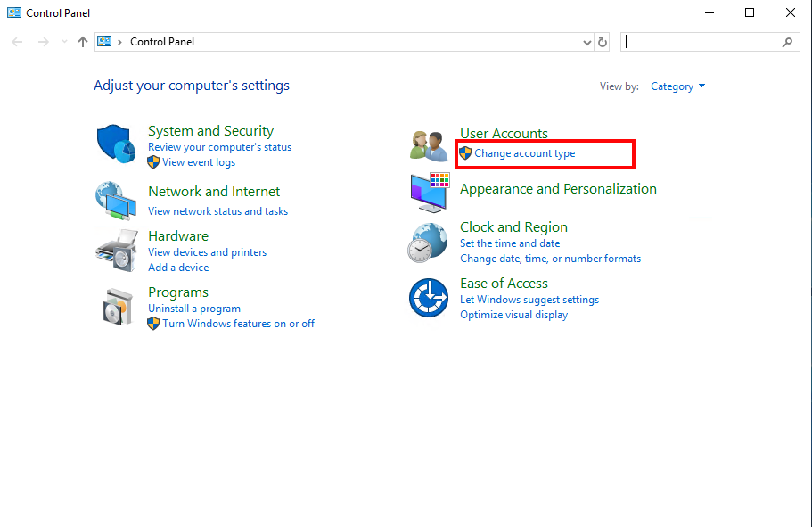The image size is (812, 527).
Task: Click View event logs
Action: [201, 162]
